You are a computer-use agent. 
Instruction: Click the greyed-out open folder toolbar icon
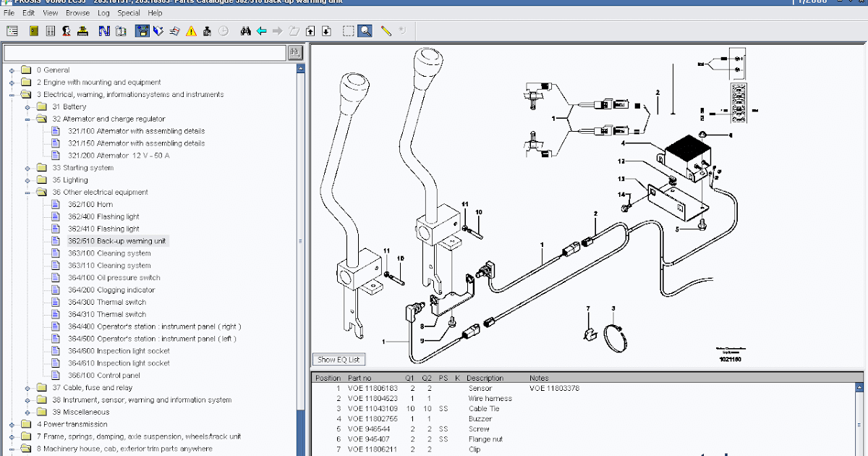pyautogui.click(x=294, y=31)
